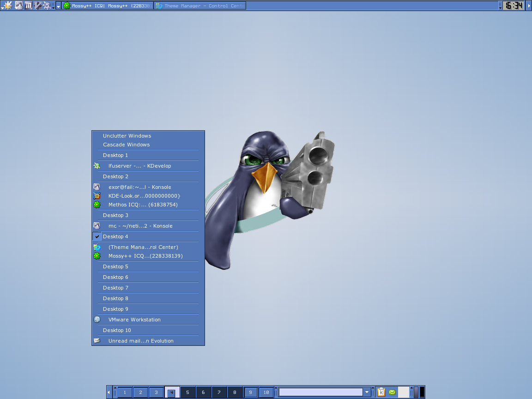Select Desktop 6 in window list menu
The width and height of the screenshot is (532, 399).
(148, 277)
